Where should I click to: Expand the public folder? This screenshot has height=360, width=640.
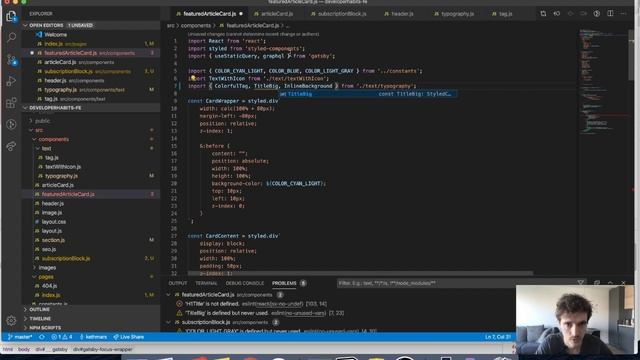click(42, 121)
